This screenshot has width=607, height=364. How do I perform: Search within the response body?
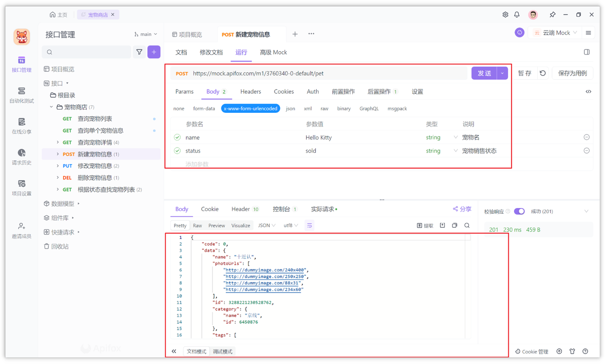[467, 226]
